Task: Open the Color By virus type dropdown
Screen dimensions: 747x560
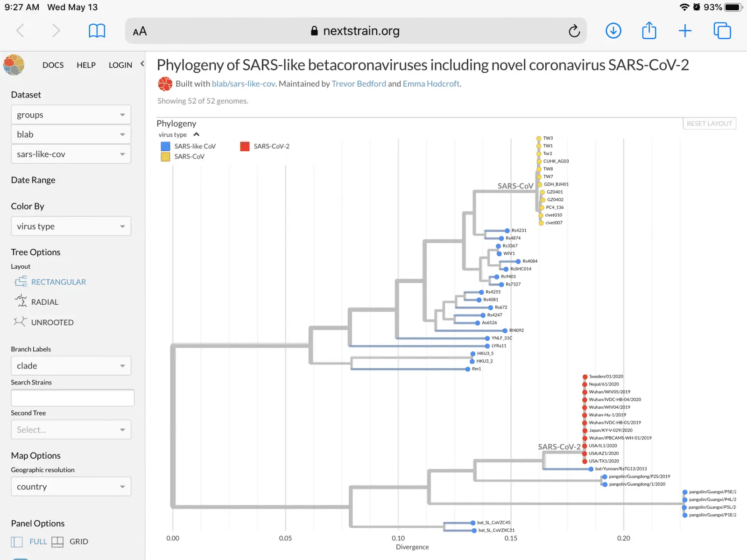Action: [x=71, y=226]
